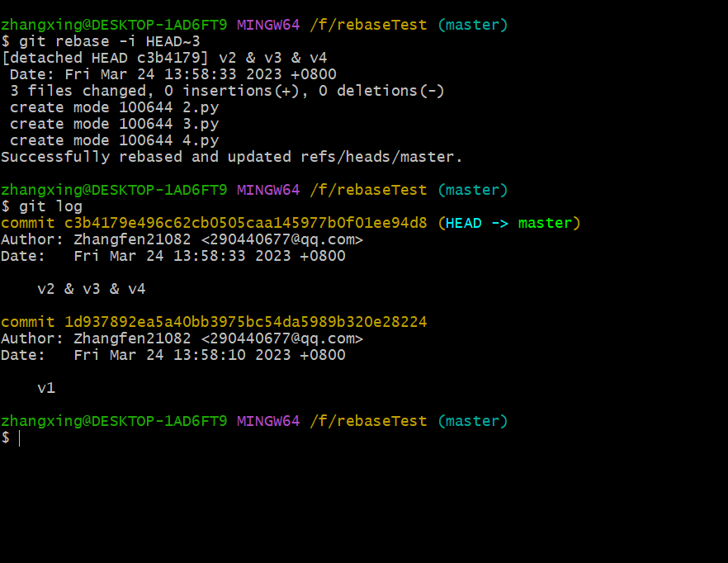Click the 'create mode 100644 4.py' line
728x563 pixels.
pyautogui.click(x=114, y=140)
